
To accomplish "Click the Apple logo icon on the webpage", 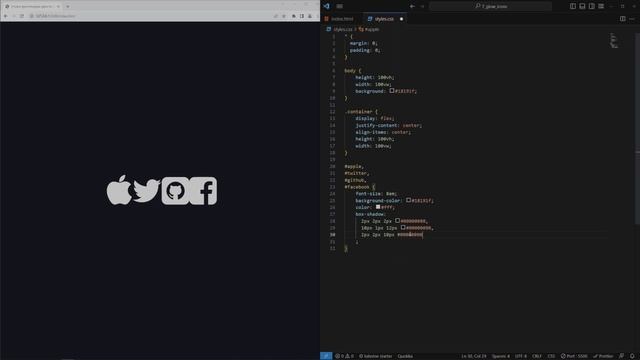I will tap(119, 190).
